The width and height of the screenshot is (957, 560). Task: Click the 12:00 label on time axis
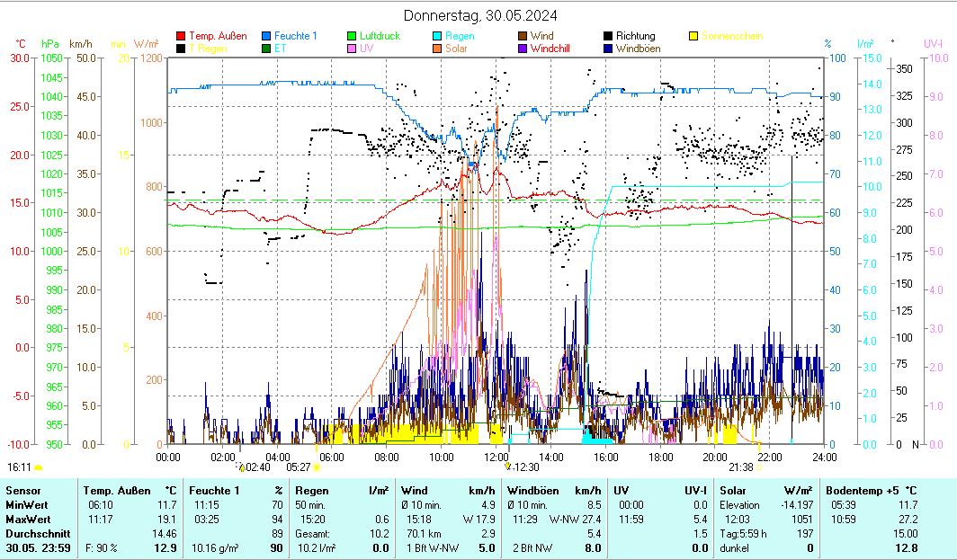496,457
